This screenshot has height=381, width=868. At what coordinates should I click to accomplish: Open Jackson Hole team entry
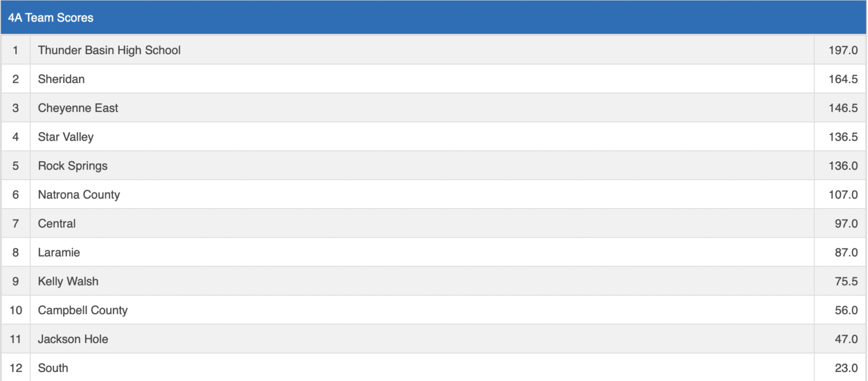(x=73, y=339)
